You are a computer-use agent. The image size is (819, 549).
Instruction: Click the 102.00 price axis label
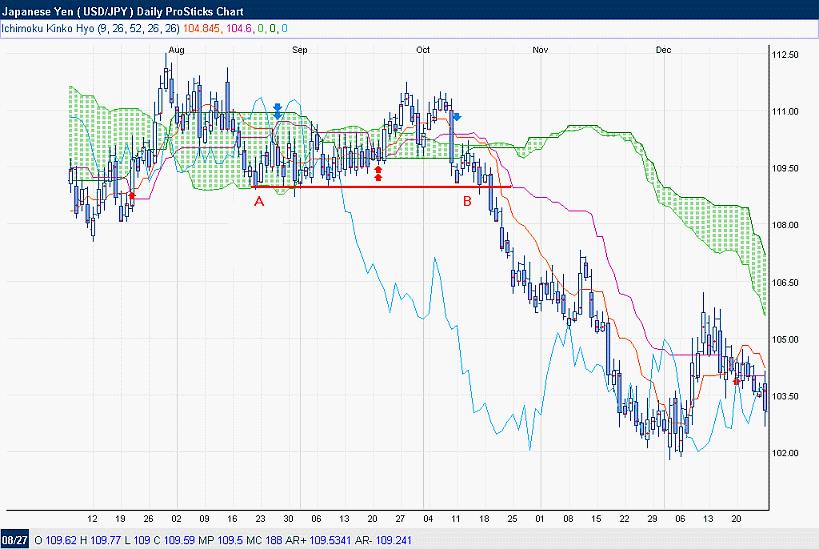click(x=786, y=453)
